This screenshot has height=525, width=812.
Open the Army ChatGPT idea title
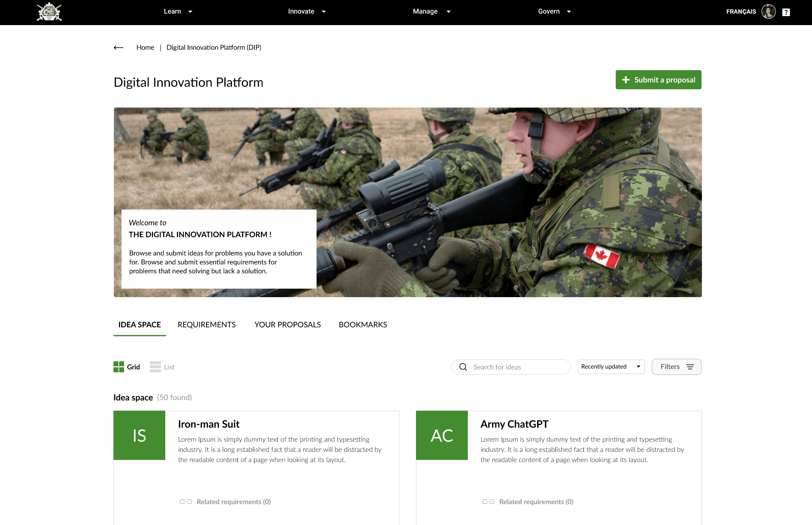point(514,424)
